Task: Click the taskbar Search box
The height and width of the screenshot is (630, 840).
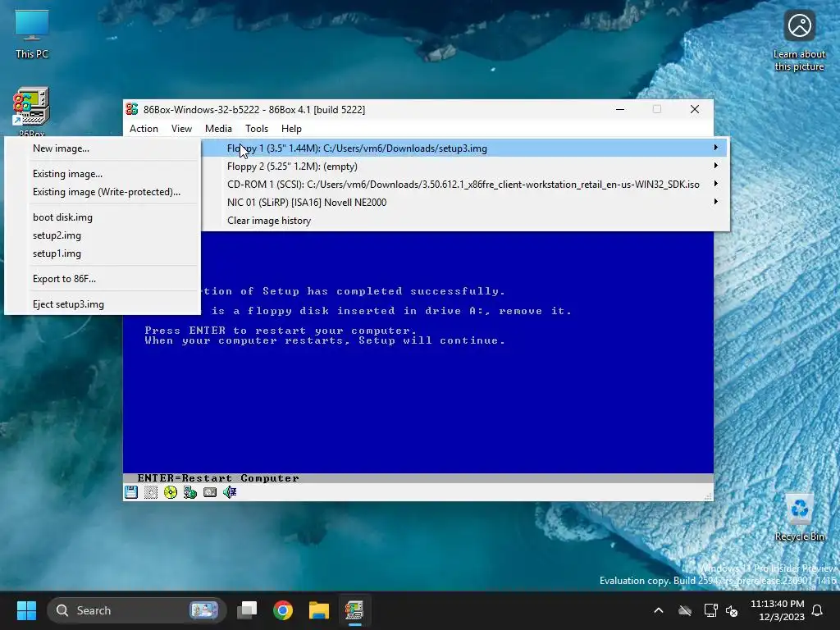Action: pos(137,610)
